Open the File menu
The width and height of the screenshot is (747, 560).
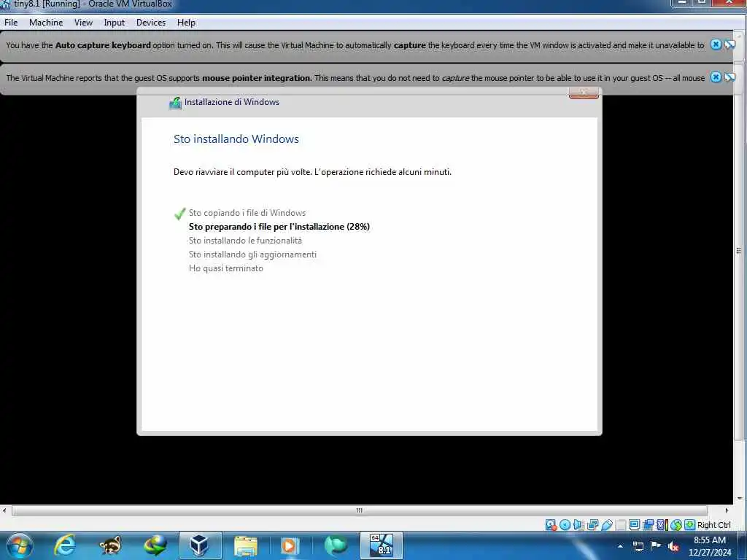(11, 23)
